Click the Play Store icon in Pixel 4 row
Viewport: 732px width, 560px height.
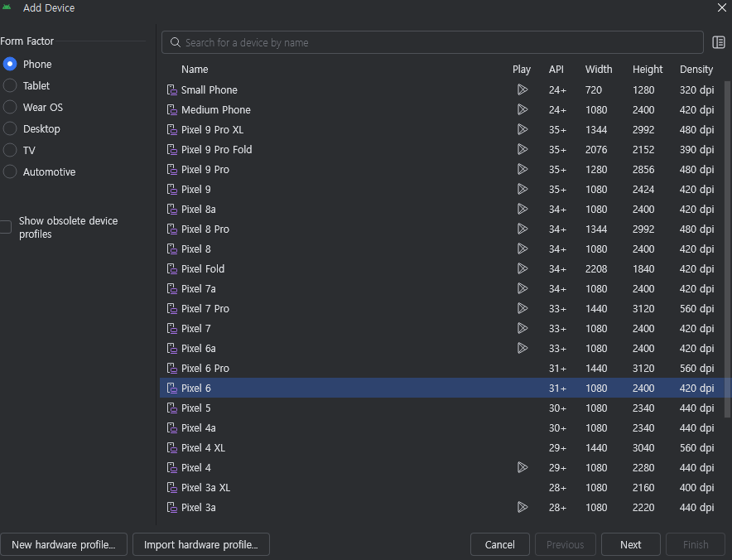pyautogui.click(x=523, y=467)
